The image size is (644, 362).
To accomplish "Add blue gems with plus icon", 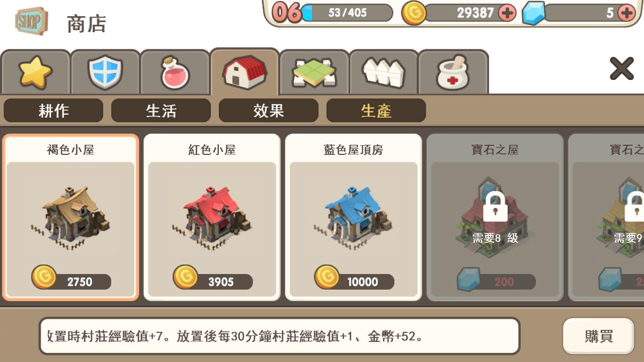I will pyautogui.click(x=626, y=13).
